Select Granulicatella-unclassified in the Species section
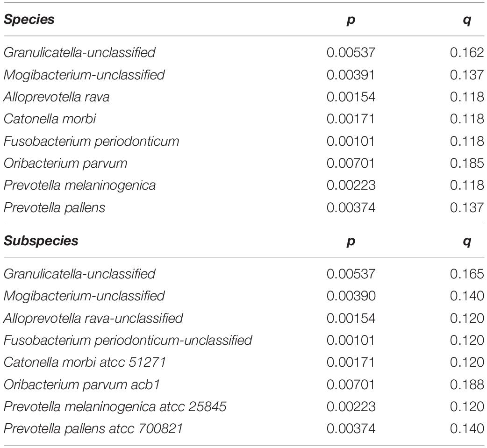Image resolution: width=487 pixels, height=448 pixels. 79,52
